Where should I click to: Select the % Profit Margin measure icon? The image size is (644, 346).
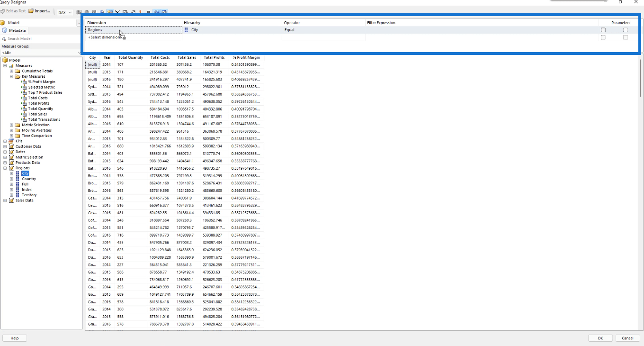(24, 82)
